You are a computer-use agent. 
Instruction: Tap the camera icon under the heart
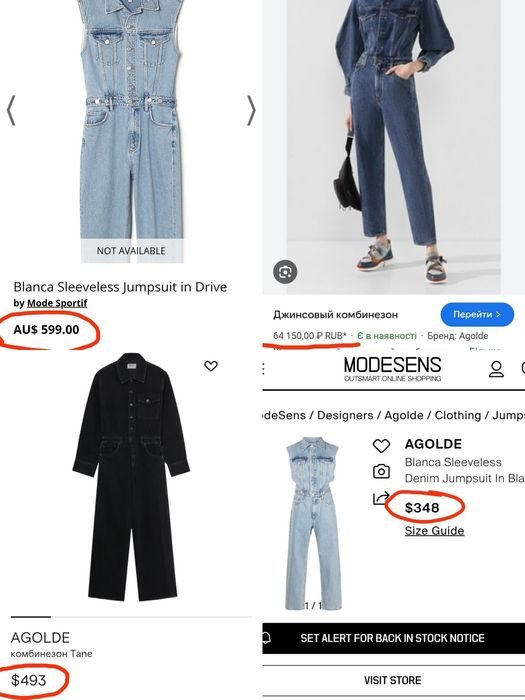tap(381, 471)
